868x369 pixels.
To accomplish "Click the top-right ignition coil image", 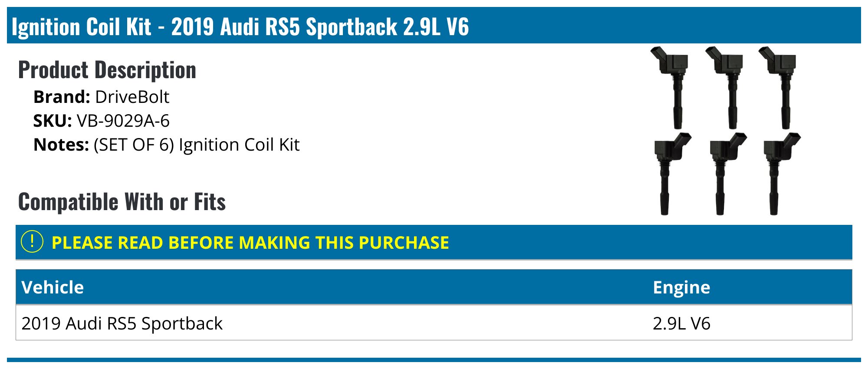I will click(x=778, y=88).
